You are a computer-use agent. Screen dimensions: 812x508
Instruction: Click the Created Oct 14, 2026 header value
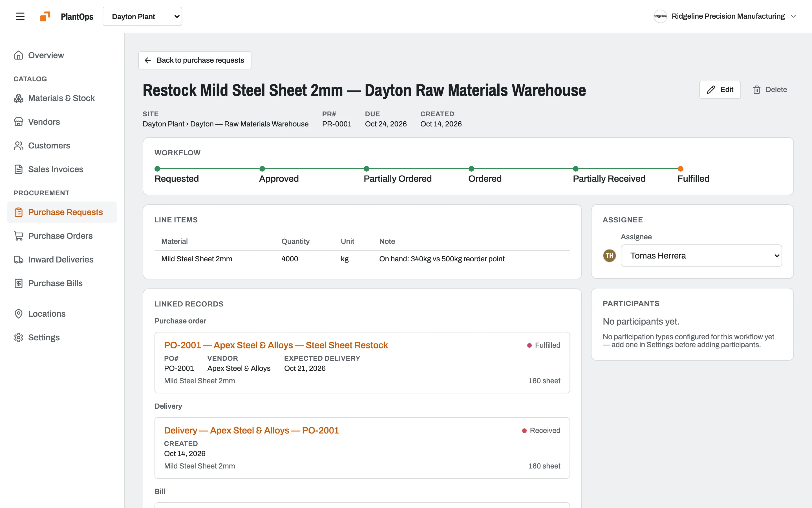click(x=441, y=124)
